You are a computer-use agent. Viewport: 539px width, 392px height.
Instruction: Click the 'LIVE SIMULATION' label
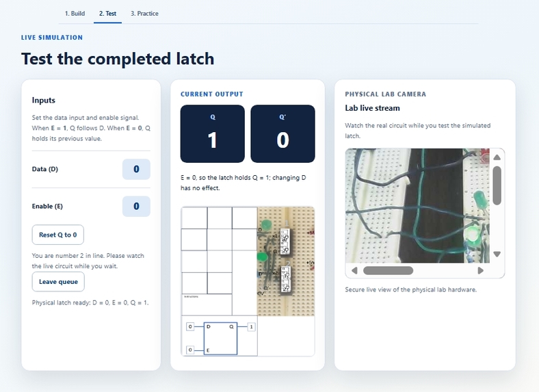[x=52, y=38]
